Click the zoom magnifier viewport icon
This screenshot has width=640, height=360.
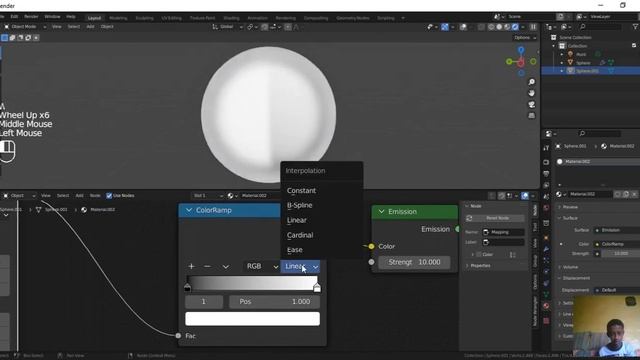pos(531,82)
